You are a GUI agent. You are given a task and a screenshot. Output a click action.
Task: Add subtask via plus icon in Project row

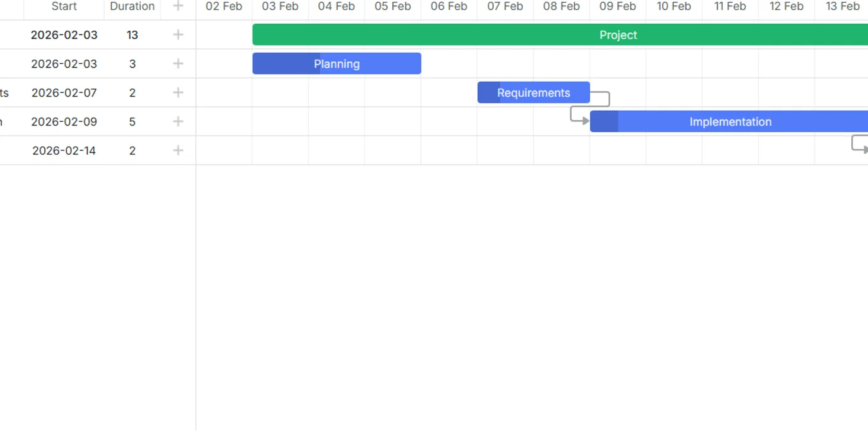point(178,35)
